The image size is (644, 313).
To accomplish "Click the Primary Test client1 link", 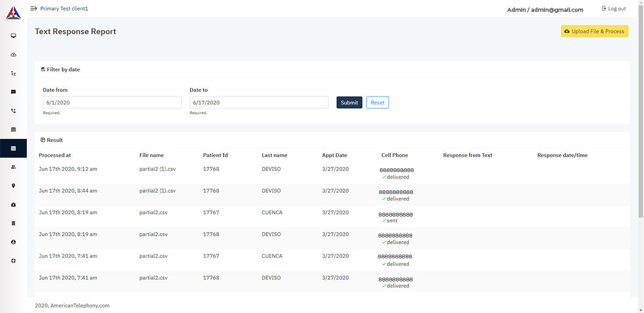I will tap(64, 9).
